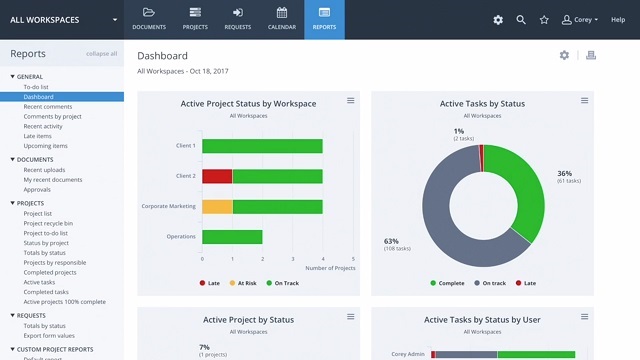Image resolution: width=640 pixels, height=360 pixels.
Task: Open search with the magnifier icon
Action: click(521, 20)
